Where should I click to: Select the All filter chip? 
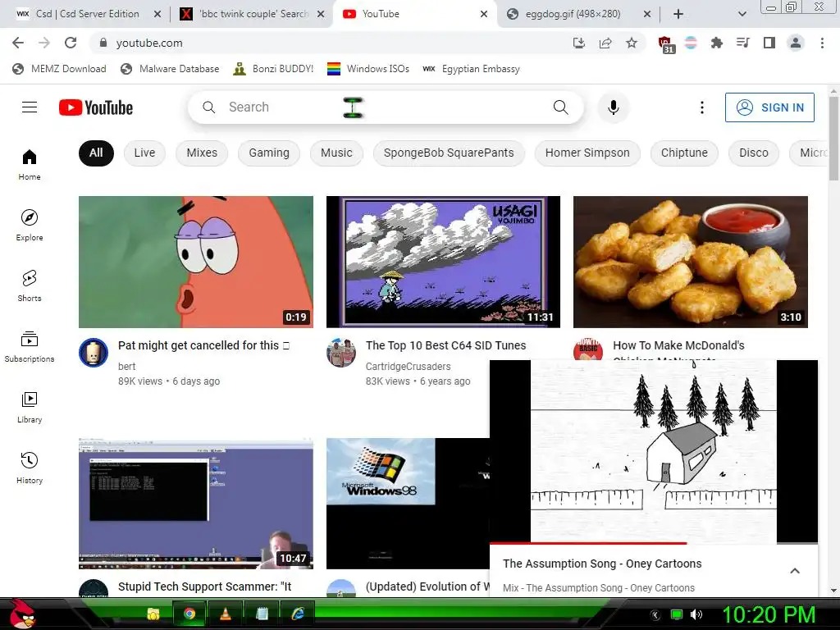tap(96, 153)
